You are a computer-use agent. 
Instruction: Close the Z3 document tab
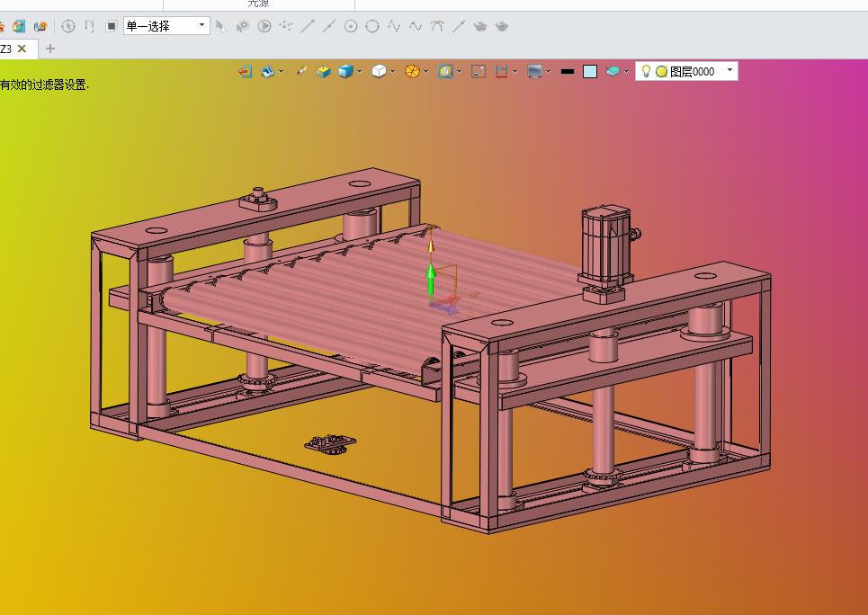[x=22, y=49]
